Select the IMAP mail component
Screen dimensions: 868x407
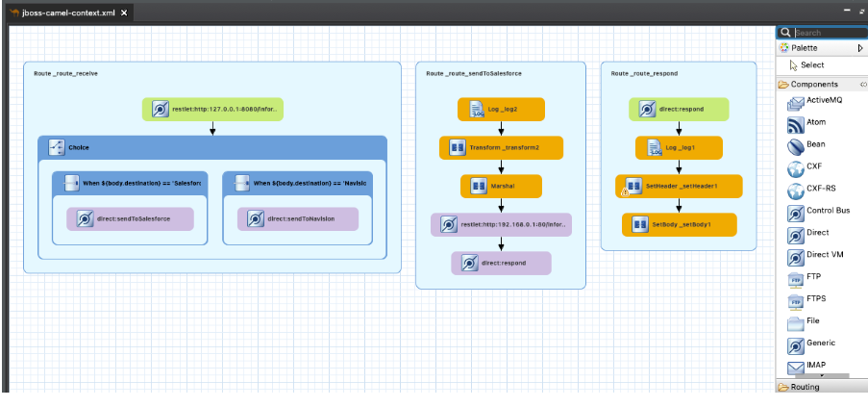point(796,366)
